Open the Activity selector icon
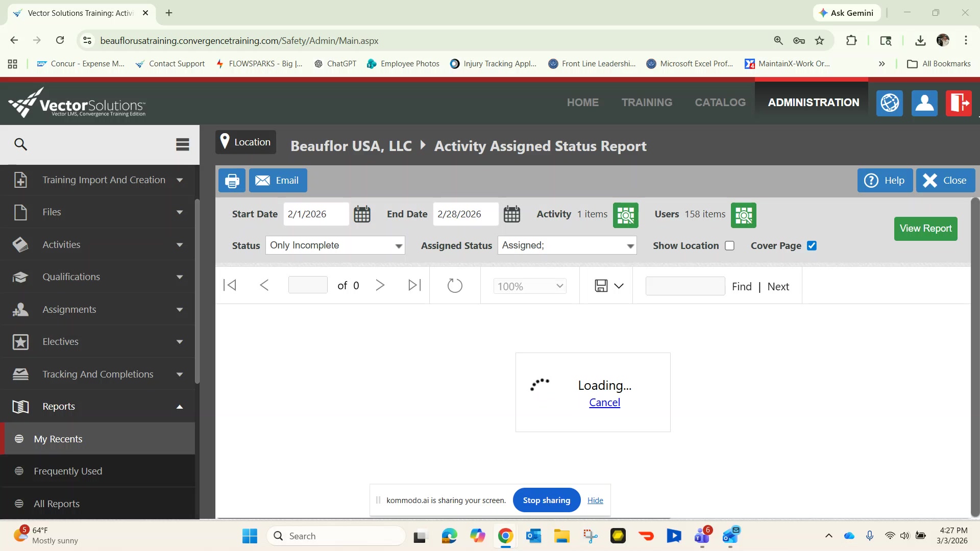The image size is (980, 551). (x=625, y=215)
